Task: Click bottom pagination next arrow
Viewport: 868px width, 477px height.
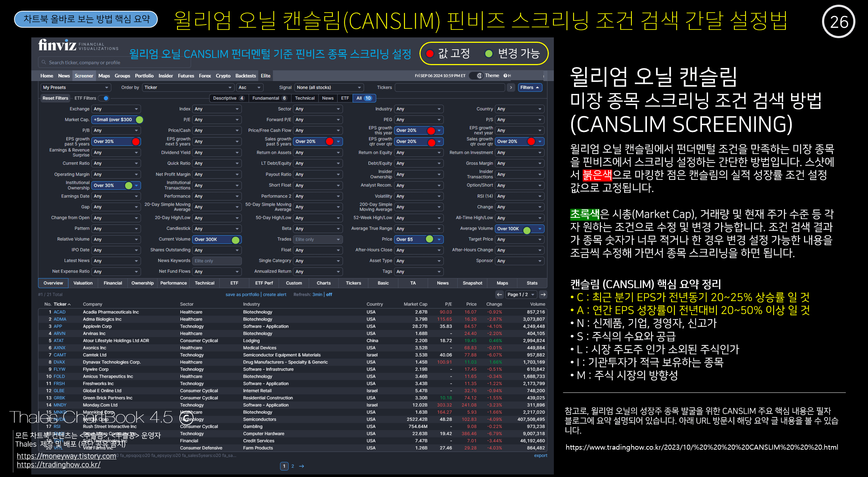Action: 302,466
